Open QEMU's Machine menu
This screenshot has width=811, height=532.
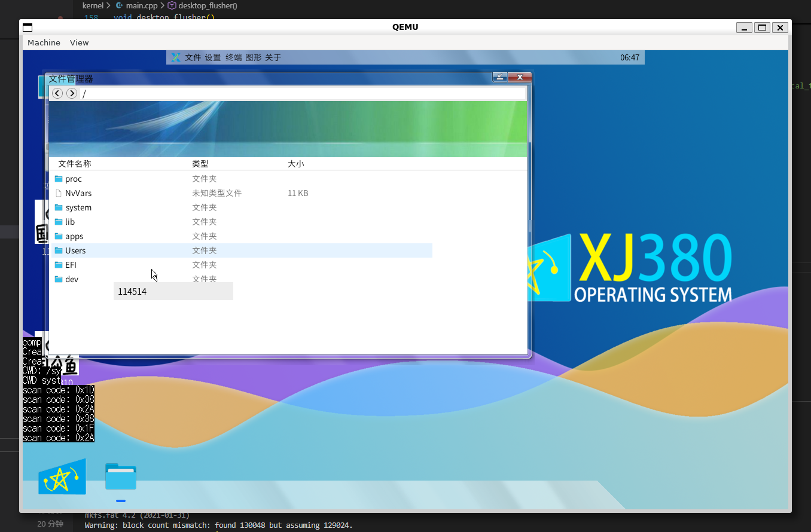[x=44, y=42]
